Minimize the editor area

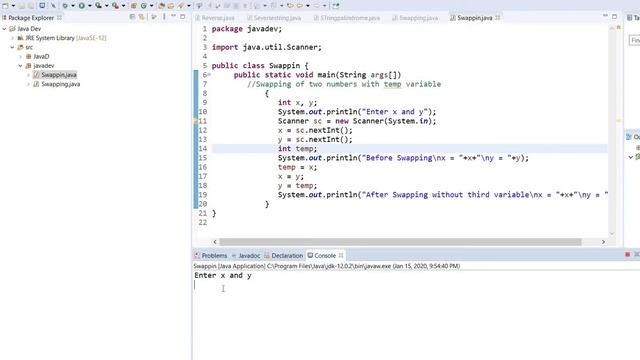[605, 16]
